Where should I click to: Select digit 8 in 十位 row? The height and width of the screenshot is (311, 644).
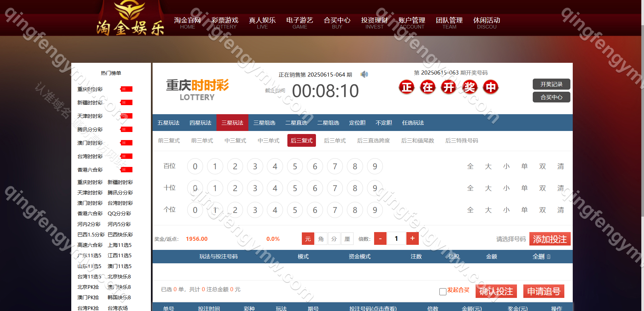click(355, 188)
